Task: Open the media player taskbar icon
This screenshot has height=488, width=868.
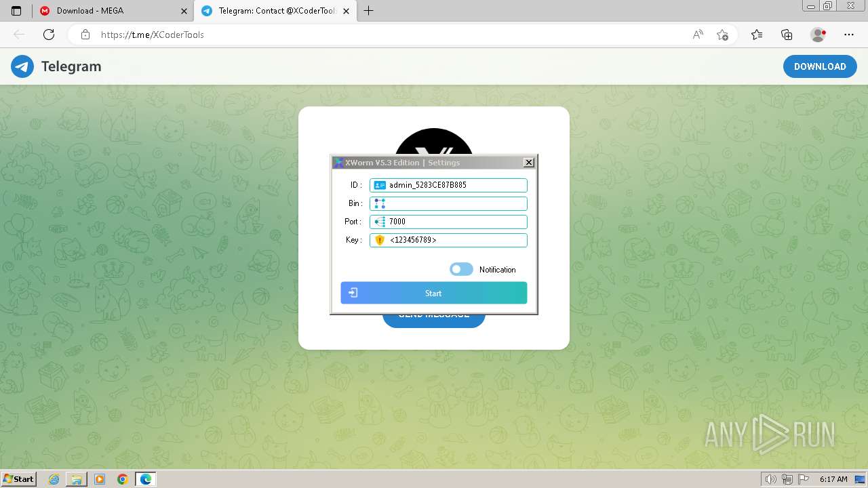Action: click(100, 479)
